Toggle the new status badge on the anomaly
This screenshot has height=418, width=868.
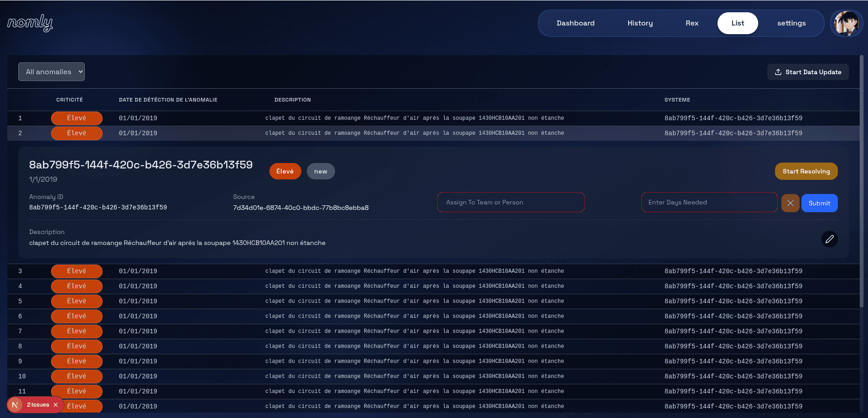click(x=320, y=171)
